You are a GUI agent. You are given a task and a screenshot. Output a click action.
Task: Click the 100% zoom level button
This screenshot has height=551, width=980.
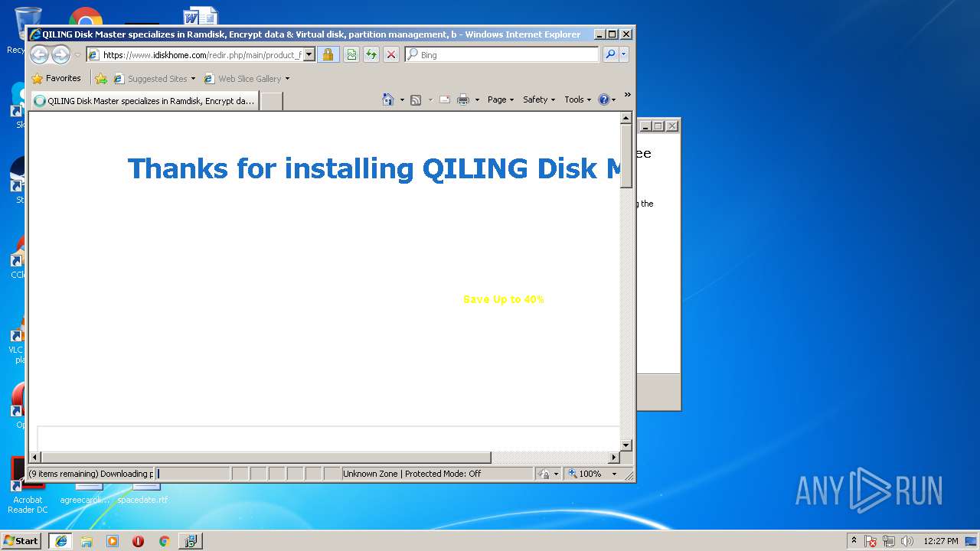pyautogui.click(x=586, y=474)
